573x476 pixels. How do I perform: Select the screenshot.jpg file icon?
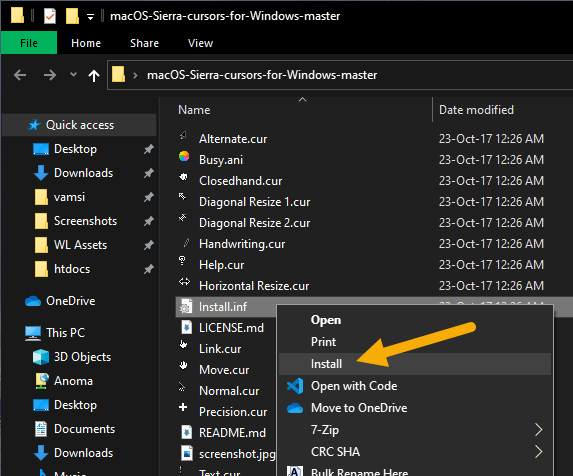[187, 453]
